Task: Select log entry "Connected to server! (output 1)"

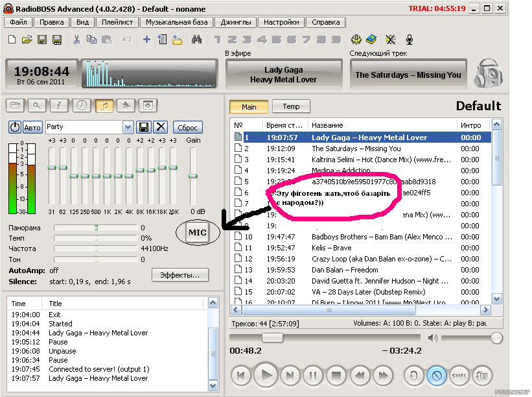Action: point(108,369)
